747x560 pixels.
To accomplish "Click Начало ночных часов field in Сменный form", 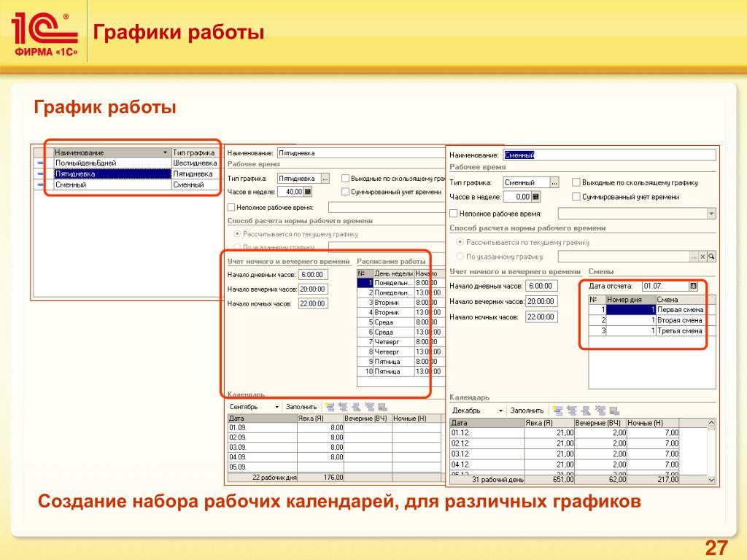I will pyautogui.click(x=542, y=317).
